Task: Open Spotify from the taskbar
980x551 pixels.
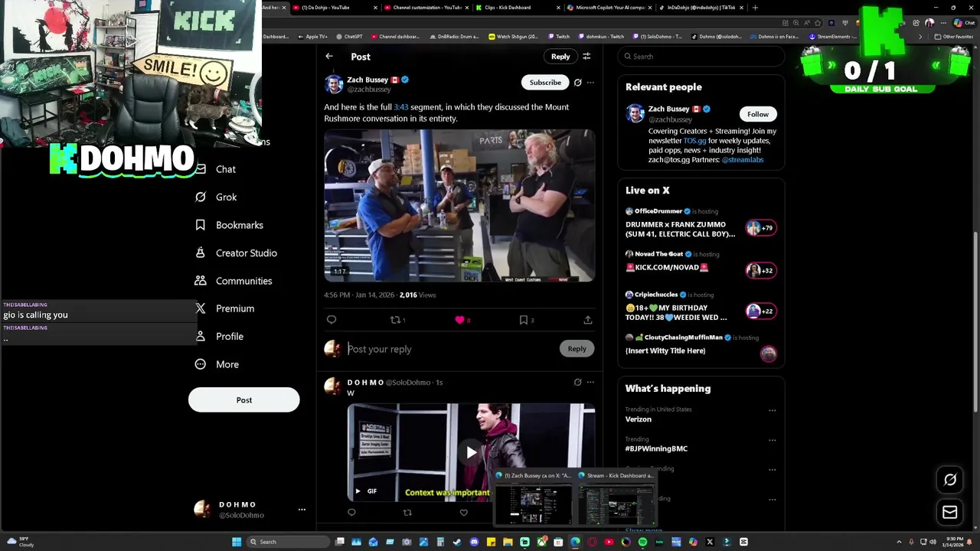Action: [642, 542]
